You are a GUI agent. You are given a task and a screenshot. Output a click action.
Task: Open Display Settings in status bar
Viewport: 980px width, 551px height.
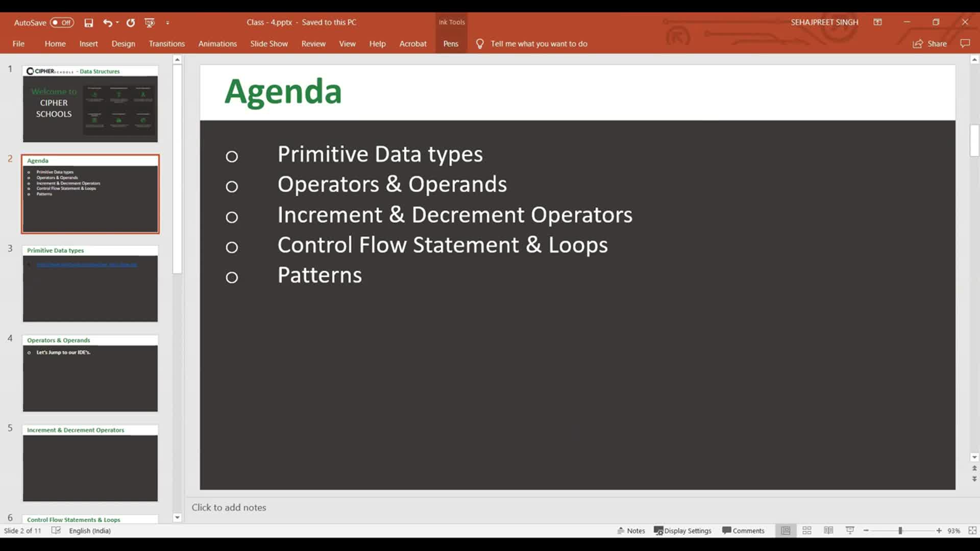coord(682,531)
